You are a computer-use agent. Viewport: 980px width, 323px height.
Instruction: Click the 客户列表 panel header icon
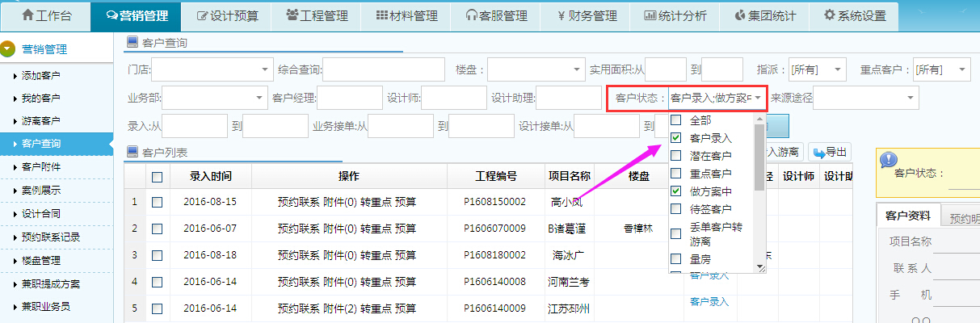pyautogui.click(x=132, y=151)
